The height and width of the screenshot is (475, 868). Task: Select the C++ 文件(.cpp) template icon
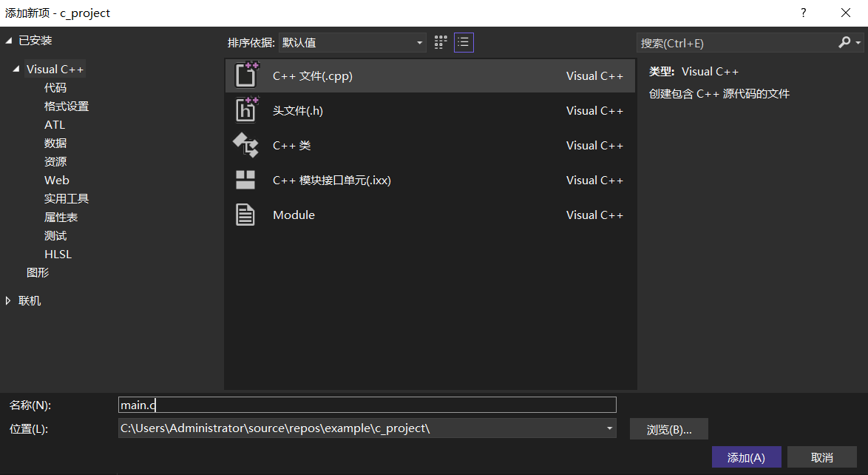click(245, 75)
